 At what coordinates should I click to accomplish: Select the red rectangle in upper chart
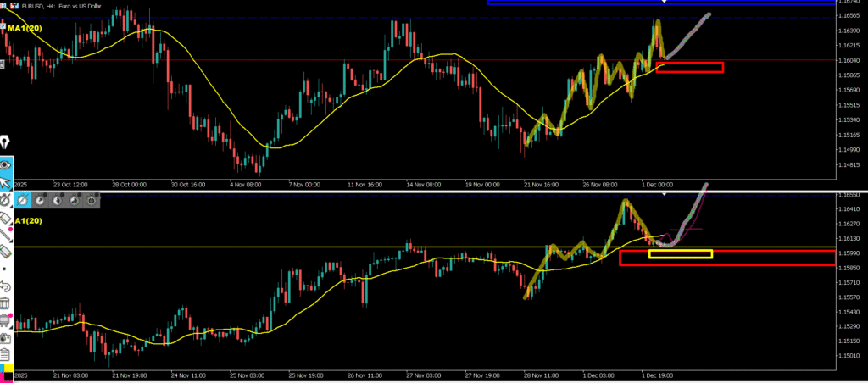click(x=689, y=68)
